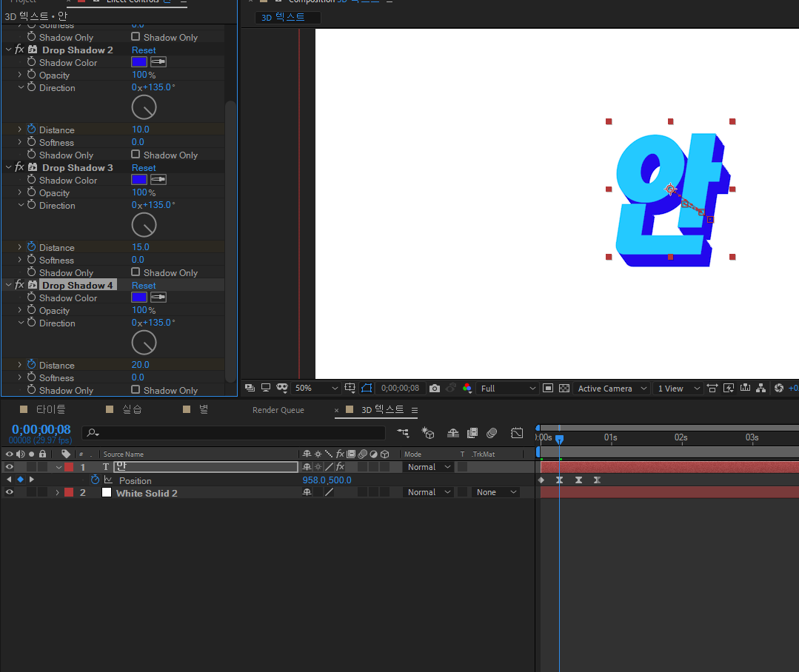The width and height of the screenshot is (799, 672).
Task: Reset the Drop Shadow 3 effect
Action: tap(144, 167)
